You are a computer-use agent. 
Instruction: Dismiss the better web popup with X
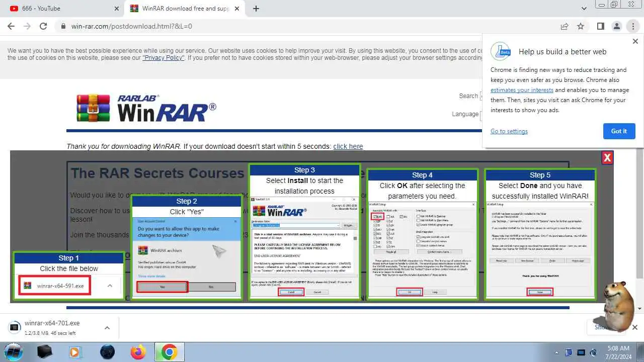(635, 42)
